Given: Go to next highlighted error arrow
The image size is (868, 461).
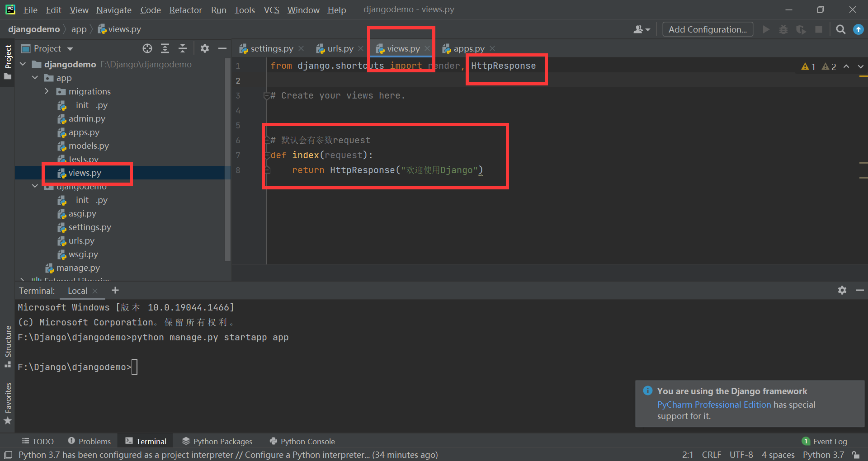Looking at the screenshot, I should point(861,66).
